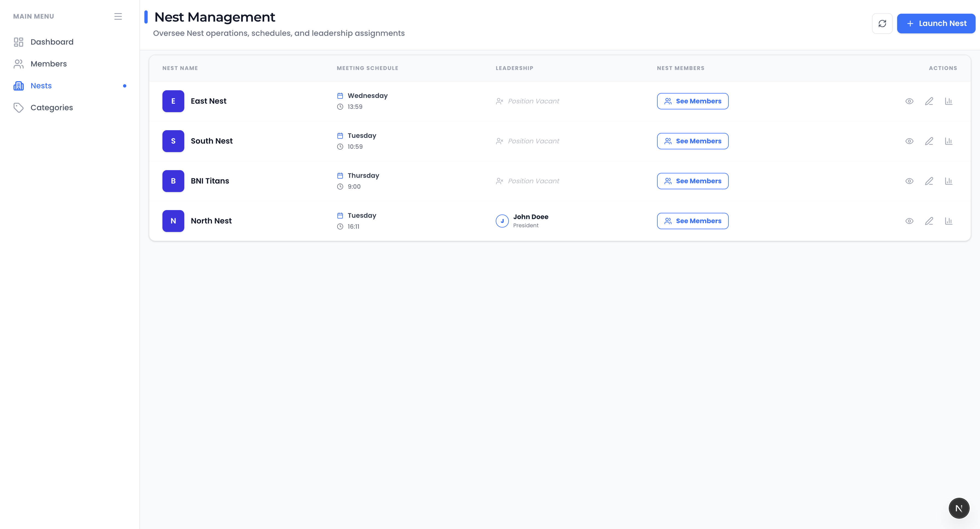See Members of North Nest
980x529 pixels.
point(692,221)
